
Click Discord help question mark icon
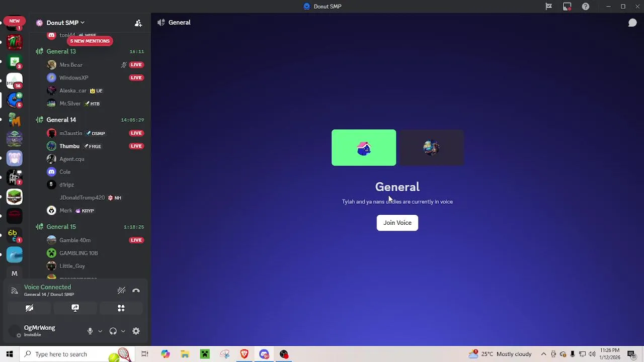point(586,7)
